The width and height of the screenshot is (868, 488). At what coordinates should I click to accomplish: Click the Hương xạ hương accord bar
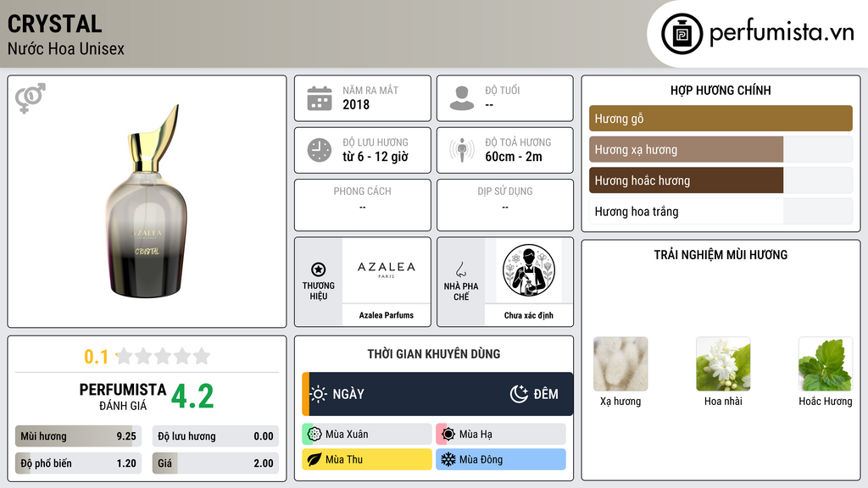[721, 149]
